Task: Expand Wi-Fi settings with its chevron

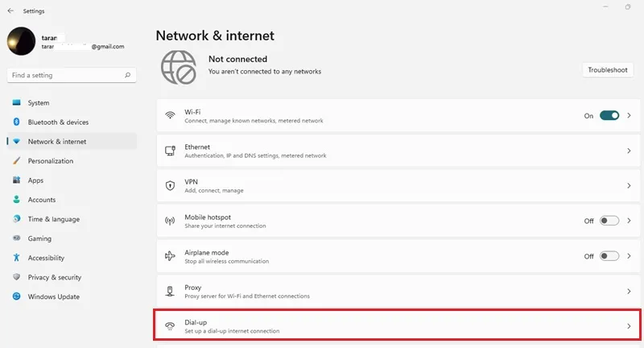Action: [629, 115]
